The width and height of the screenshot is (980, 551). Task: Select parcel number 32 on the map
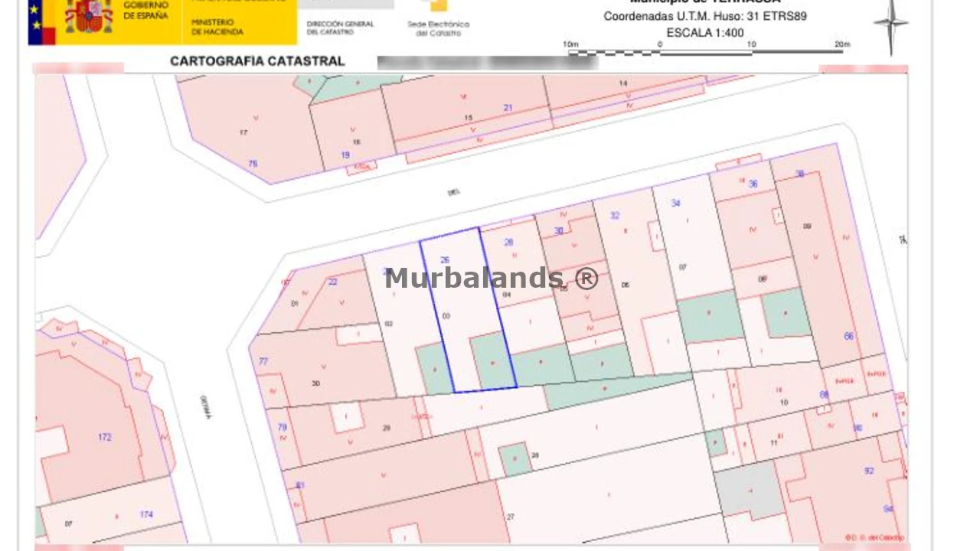[x=615, y=216]
